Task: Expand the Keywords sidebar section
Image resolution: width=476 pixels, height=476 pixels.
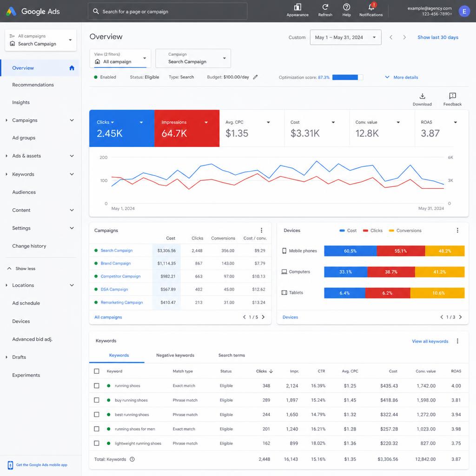Action: [x=72, y=174]
